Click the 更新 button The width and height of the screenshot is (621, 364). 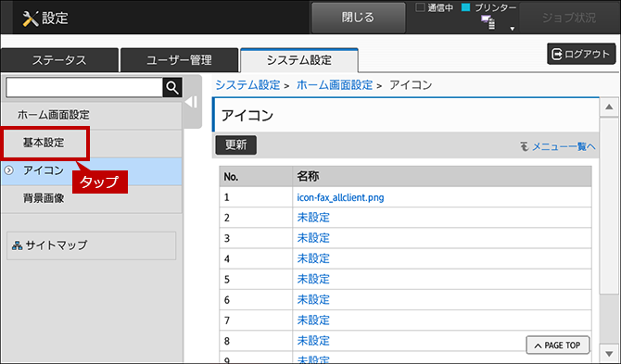coord(236,144)
